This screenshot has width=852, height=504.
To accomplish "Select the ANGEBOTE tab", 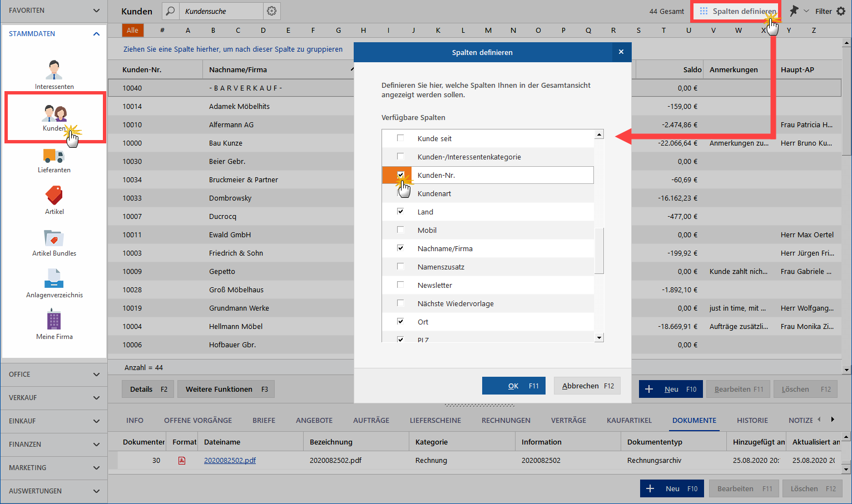I will tap(314, 421).
